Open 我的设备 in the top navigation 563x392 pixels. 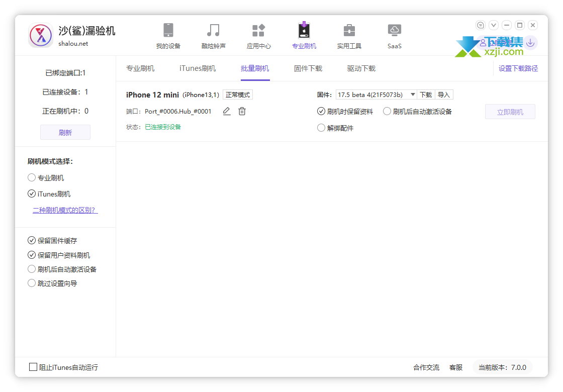coord(168,36)
